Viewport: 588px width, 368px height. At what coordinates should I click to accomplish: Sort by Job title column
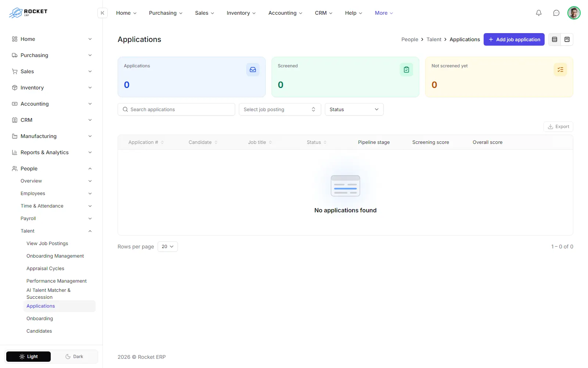260,142
